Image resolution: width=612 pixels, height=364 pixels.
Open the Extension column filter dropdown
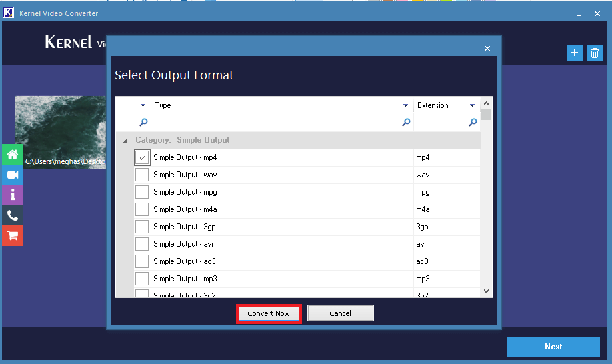coord(472,105)
